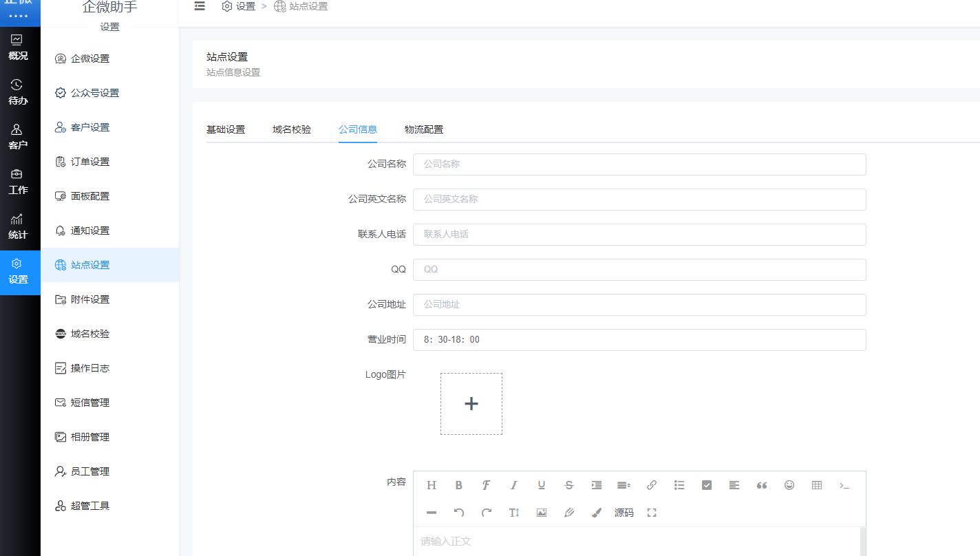Image resolution: width=980 pixels, height=556 pixels.
Task: Insert a todo checkbox in editor
Action: [x=707, y=485]
